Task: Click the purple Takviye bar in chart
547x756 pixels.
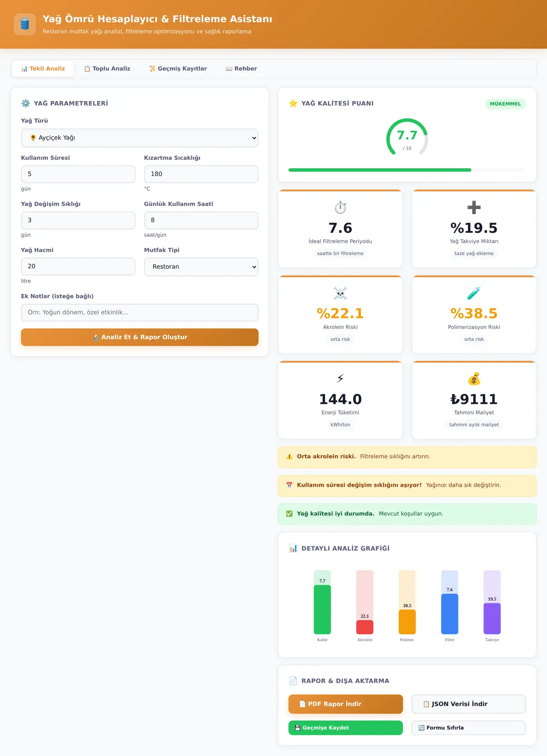Action: click(492, 619)
